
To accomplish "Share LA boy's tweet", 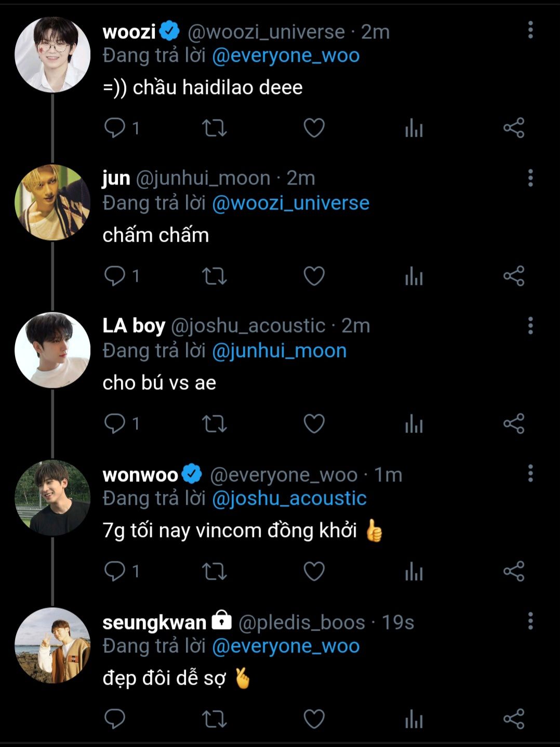I will [514, 424].
